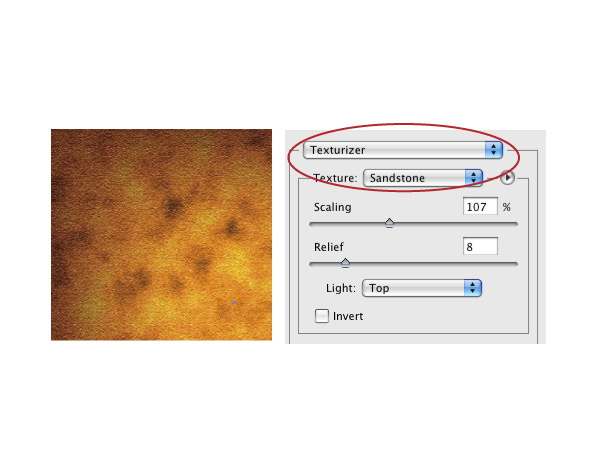Click the Light label
This screenshot has height=463, width=600.
coord(341,288)
